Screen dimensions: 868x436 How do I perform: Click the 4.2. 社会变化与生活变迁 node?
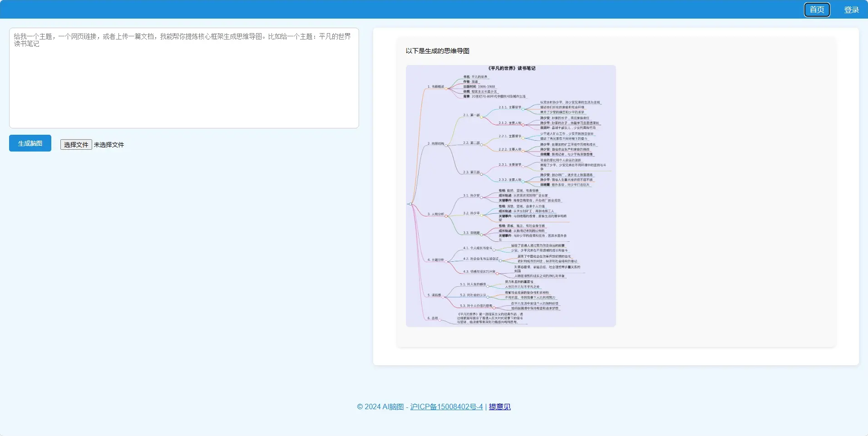pyautogui.click(x=480, y=259)
